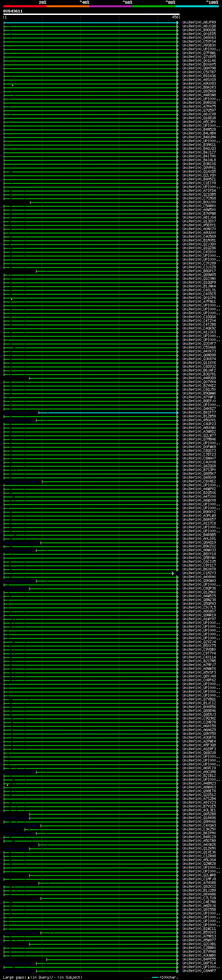Select the UniRef100_A4RSN8 label
The width and height of the screenshot is (222, 980).
pyautogui.click(x=199, y=95)
